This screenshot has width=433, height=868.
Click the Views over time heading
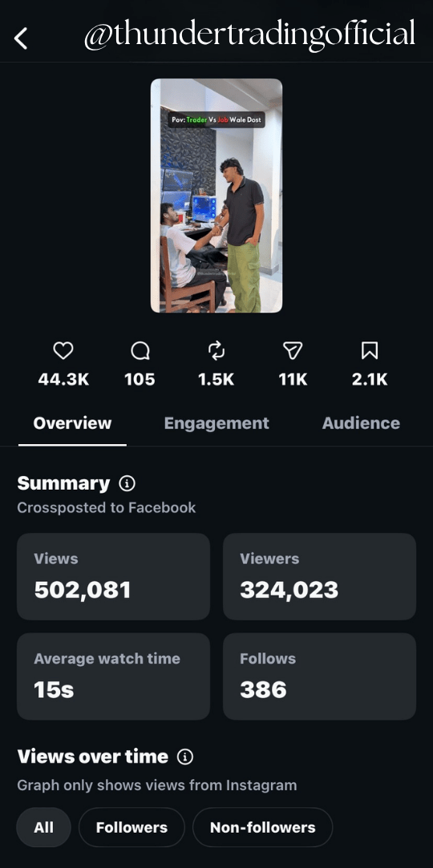[92, 757]
